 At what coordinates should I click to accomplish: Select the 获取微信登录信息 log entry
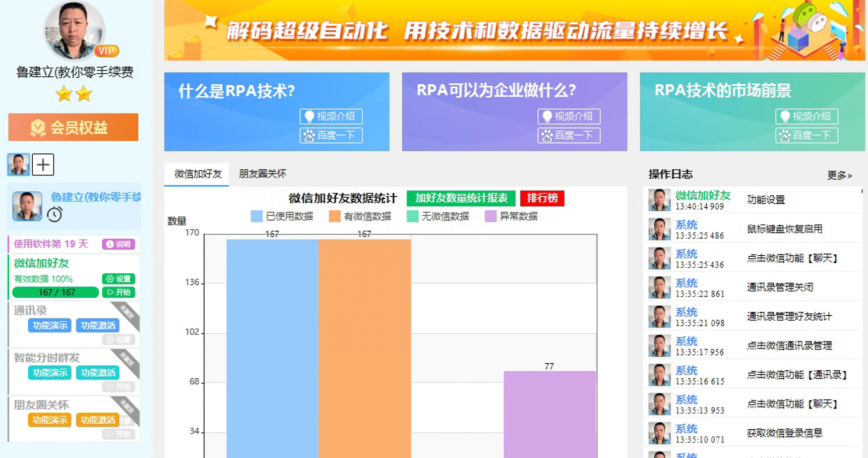(754, 433)
